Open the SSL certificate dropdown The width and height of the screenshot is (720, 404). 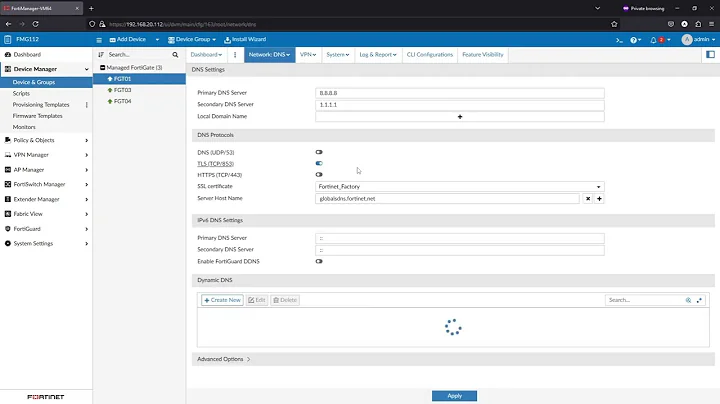point(460,187)
